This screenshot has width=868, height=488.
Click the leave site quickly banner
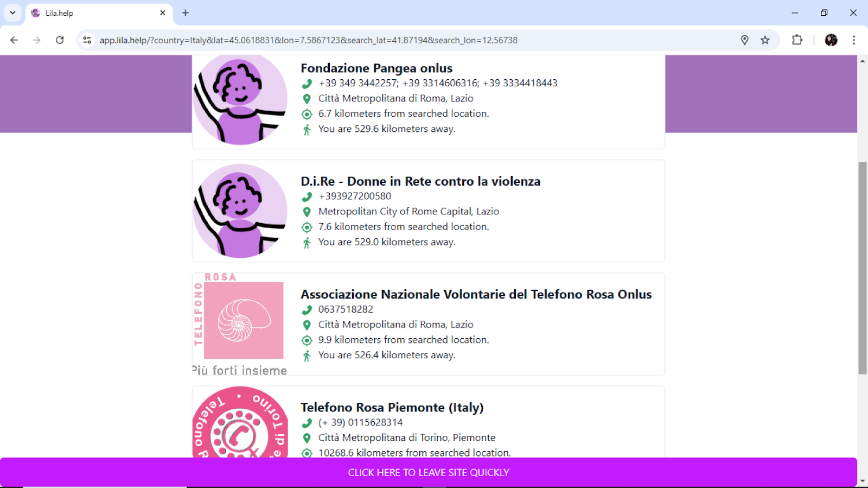coord(429,472)
